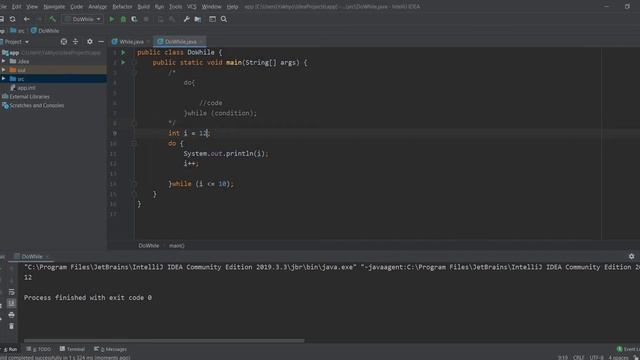Open the Navigate menu

[54, 7]
